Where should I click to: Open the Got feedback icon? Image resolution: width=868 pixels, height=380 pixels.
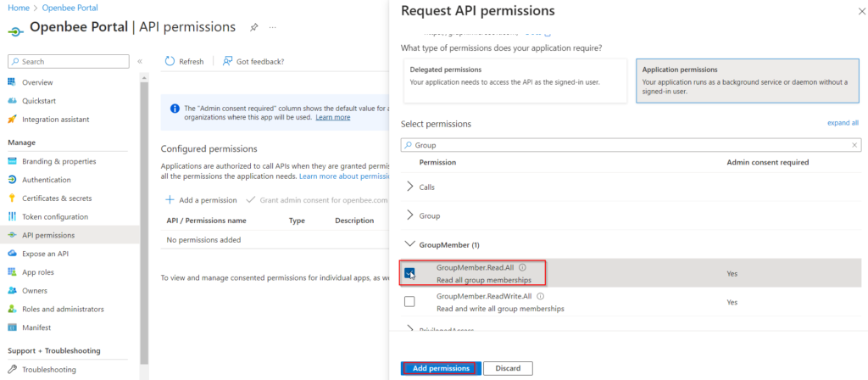point(227,61)
